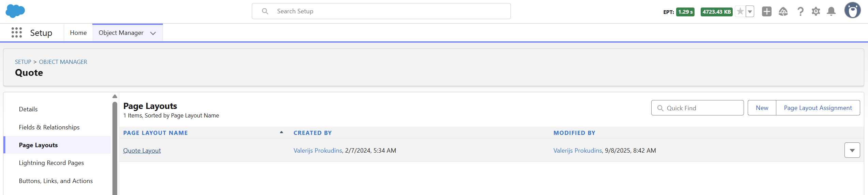Viewport: 868px width, 195px height.
Task: Click the New page layout button
Action: 762,108
